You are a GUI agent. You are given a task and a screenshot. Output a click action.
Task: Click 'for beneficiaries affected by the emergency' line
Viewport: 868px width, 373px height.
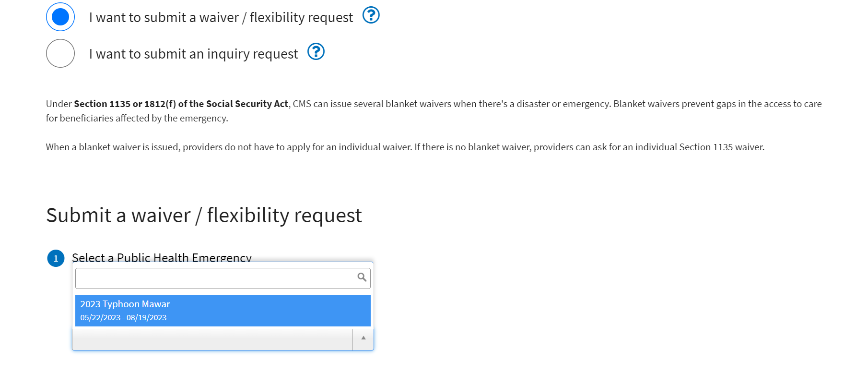(137, 118)
